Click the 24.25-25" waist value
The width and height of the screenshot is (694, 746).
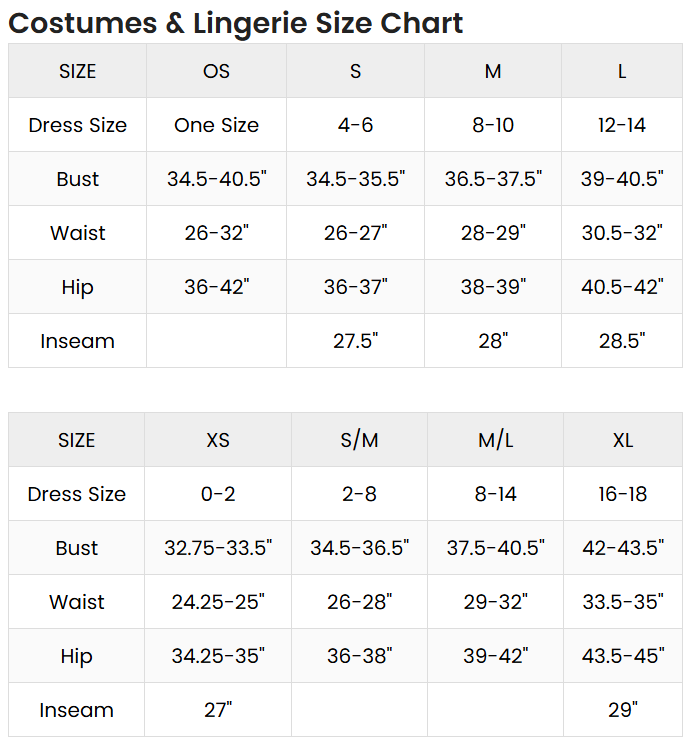218,602
